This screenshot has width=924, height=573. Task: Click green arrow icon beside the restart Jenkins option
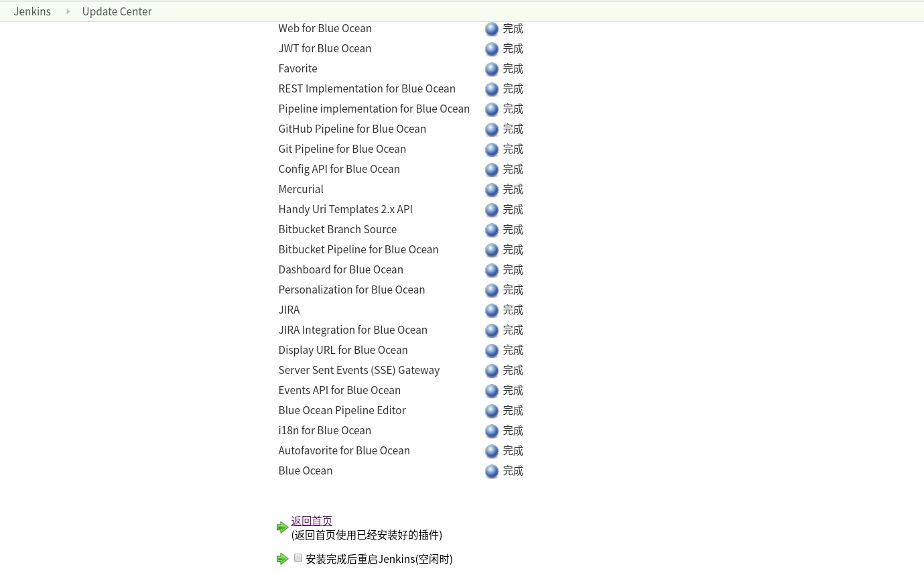click(282, 559)
